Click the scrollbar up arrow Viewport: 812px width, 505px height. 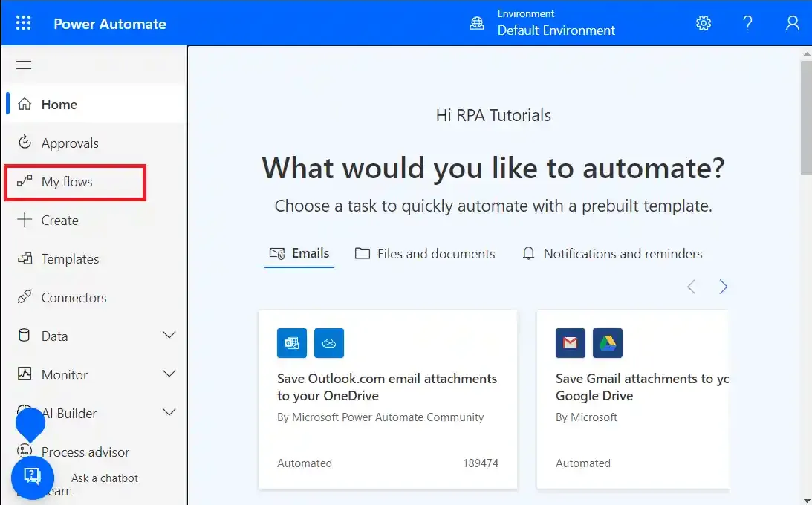point(806,53)
